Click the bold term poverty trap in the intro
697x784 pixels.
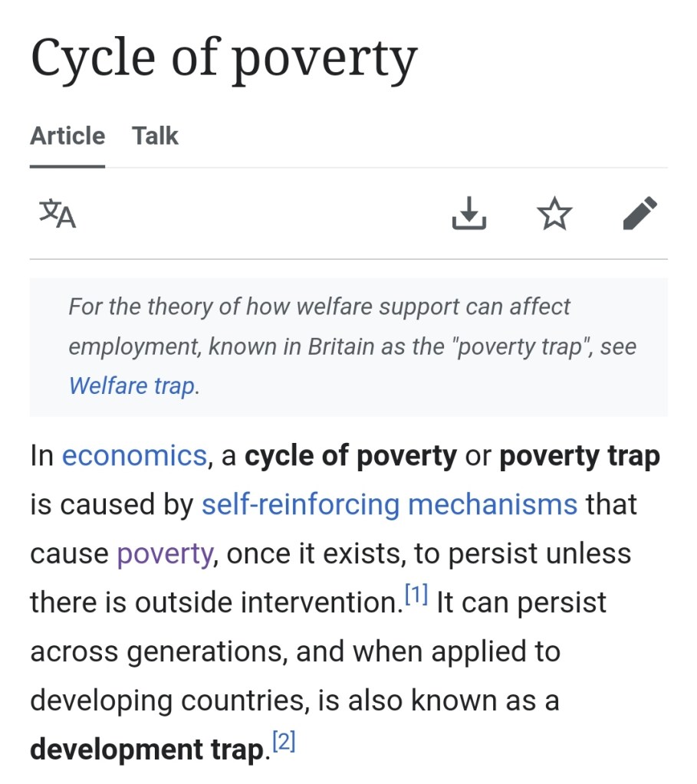(579, 456)
